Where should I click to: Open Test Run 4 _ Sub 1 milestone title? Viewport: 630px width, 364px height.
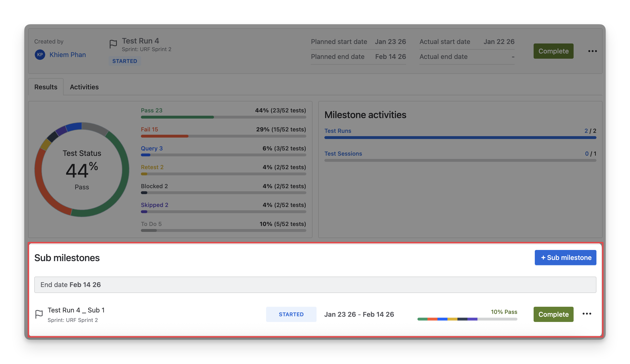click(76, 310)
